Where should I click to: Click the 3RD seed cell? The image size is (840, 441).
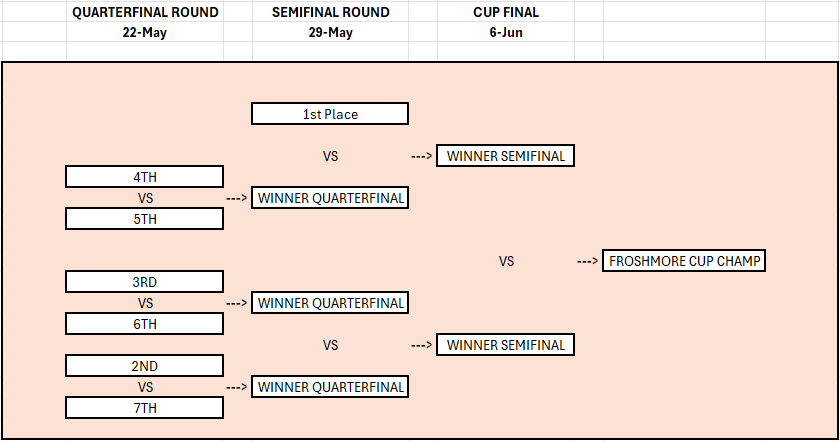144,282
